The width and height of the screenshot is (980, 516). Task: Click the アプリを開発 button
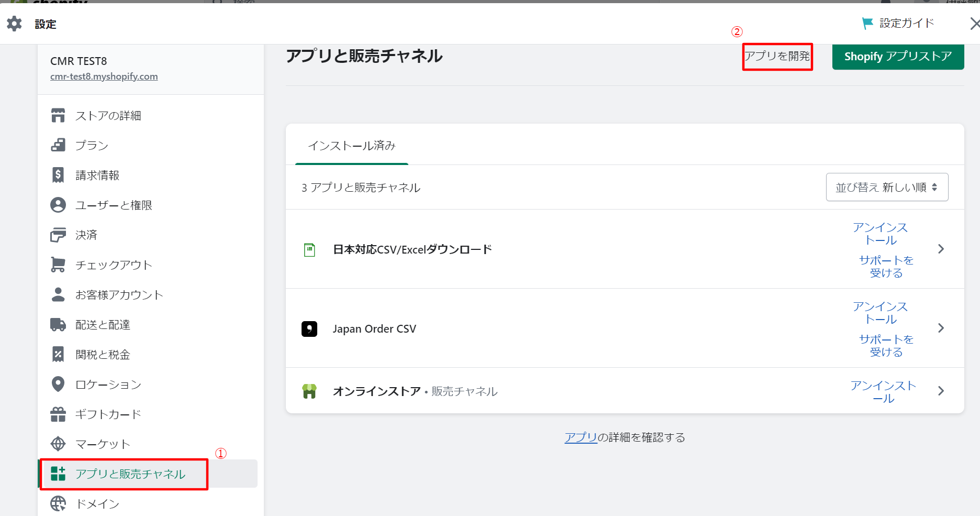pos(777,56)
